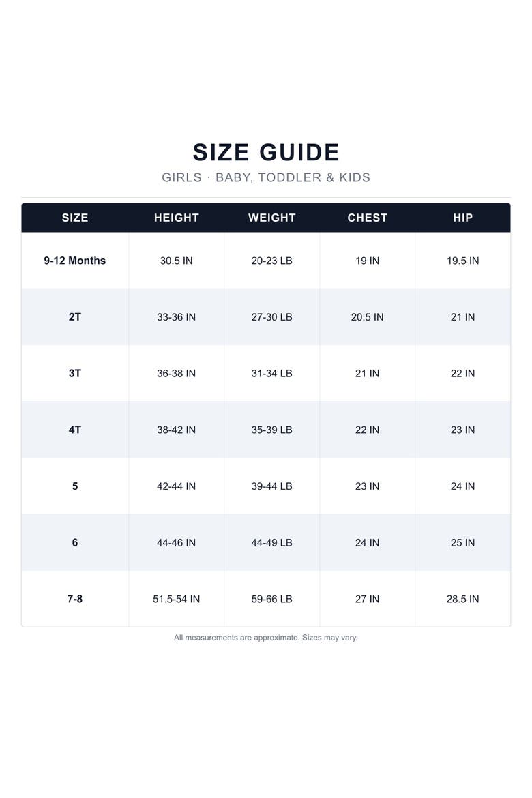This screenshot has width=532, height=798.
Task: Click the HEIGHT column header
Action: pos(176,218)
